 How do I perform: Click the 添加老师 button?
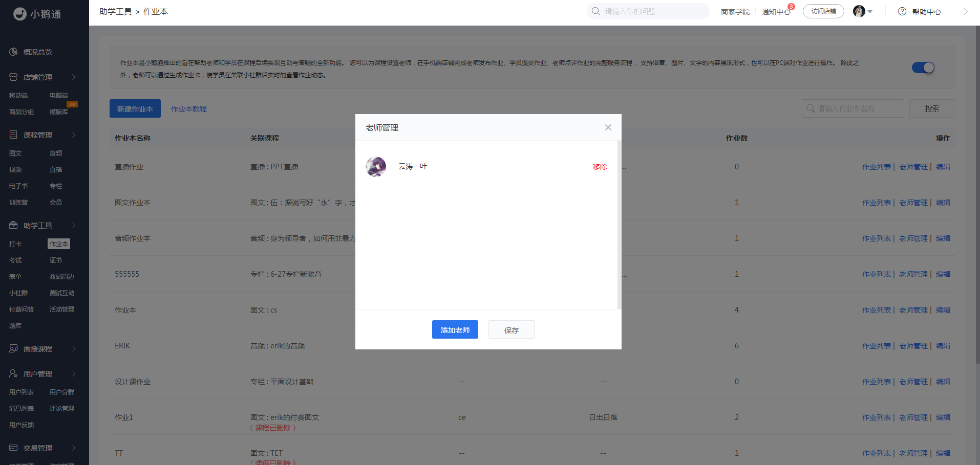point(455,329)
